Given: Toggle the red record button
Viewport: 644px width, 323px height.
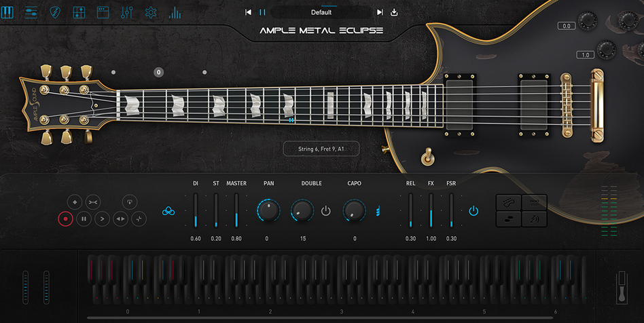Looking at the screenshot, I should point(65,218).
